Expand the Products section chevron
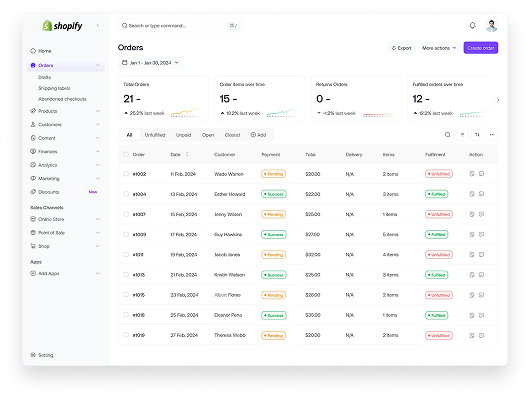 (x=97, y=111)
